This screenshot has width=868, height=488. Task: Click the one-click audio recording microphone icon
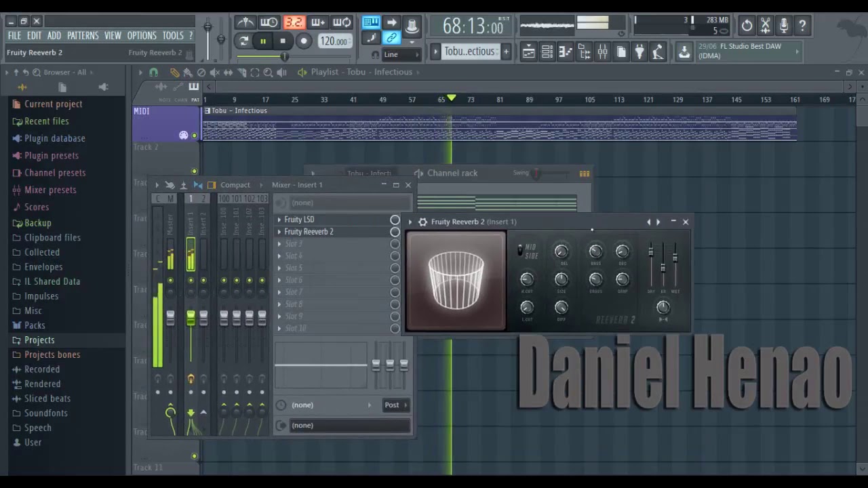(783, 26)
